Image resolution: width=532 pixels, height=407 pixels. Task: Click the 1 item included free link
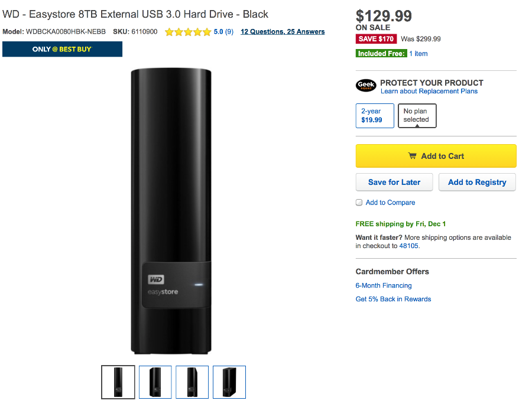coord(419,54)
